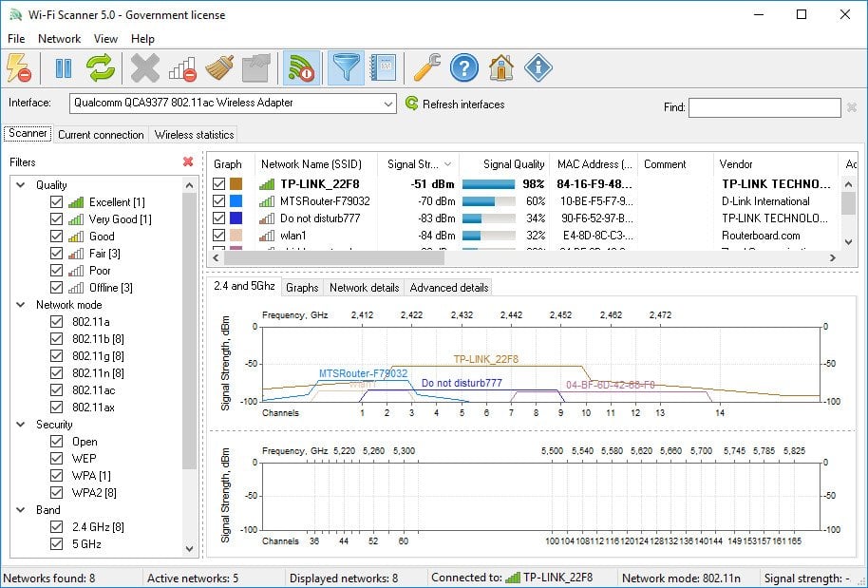The height and width of the screenshot is (588, 868).
Task: Click the broom clear toolbar icon
Action: (219, 68)
